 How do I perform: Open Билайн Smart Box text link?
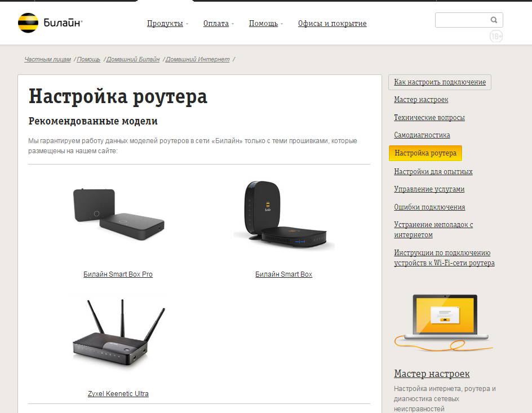pos(283,274)
